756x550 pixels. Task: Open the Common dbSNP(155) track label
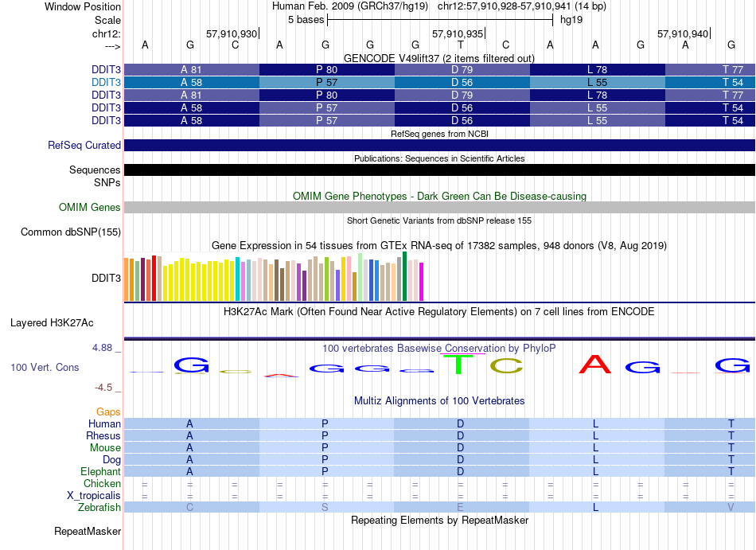pyautogui.click(x=70, y=232)
